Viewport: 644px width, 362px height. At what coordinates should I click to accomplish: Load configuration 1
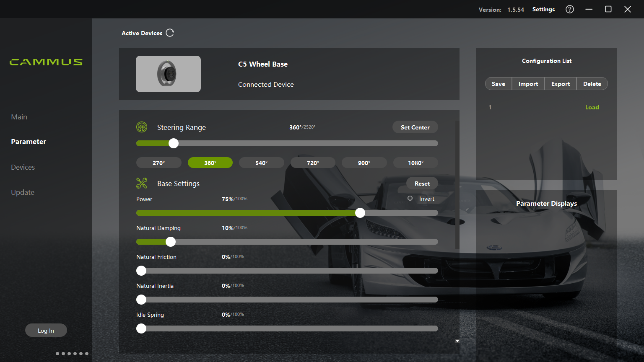pos(592,107)
